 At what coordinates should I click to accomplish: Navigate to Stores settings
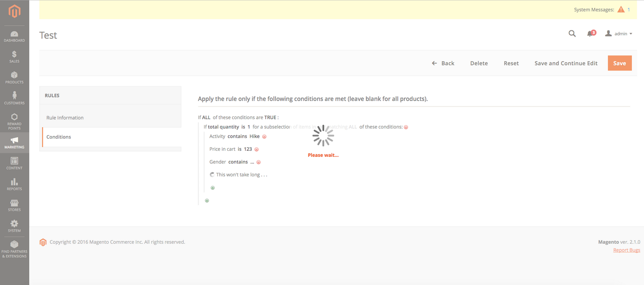(x=14, y=205)
